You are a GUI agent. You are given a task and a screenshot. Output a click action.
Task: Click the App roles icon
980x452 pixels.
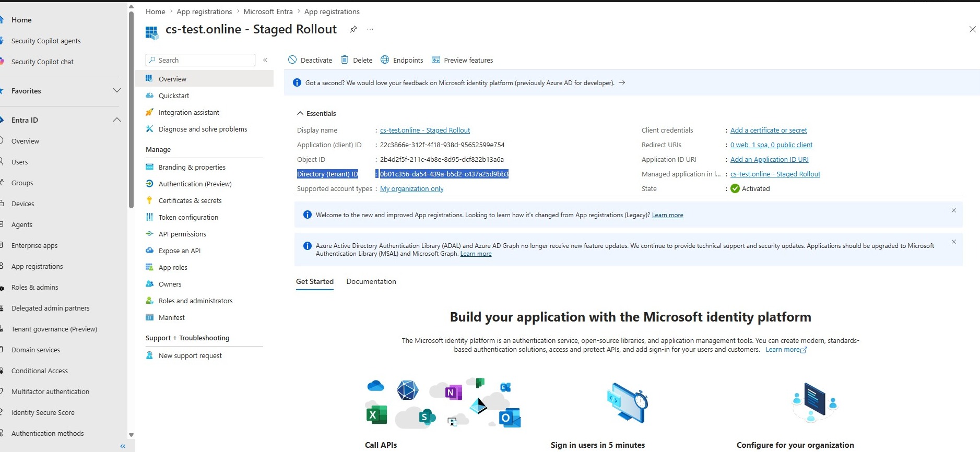click(x=149, y=267)
